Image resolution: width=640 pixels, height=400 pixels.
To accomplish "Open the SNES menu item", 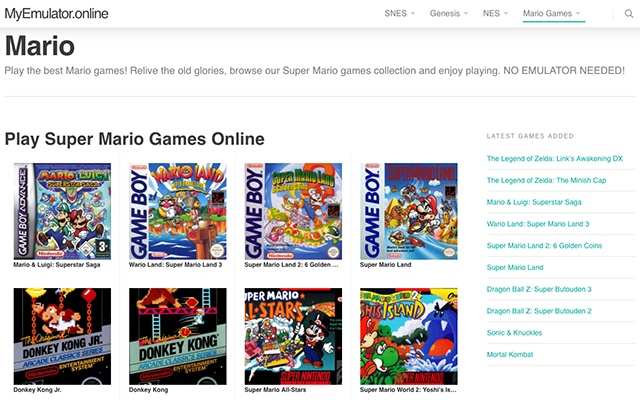I will (x=396, y=13).
